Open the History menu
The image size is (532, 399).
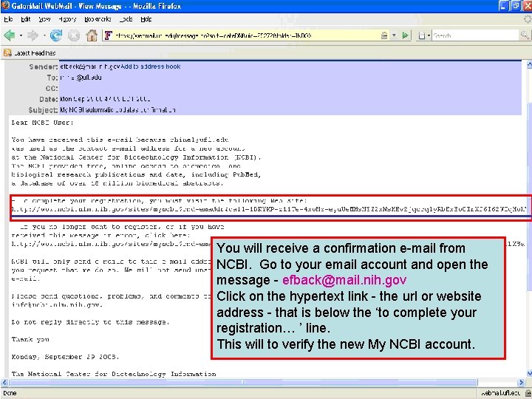click(67, 19)
